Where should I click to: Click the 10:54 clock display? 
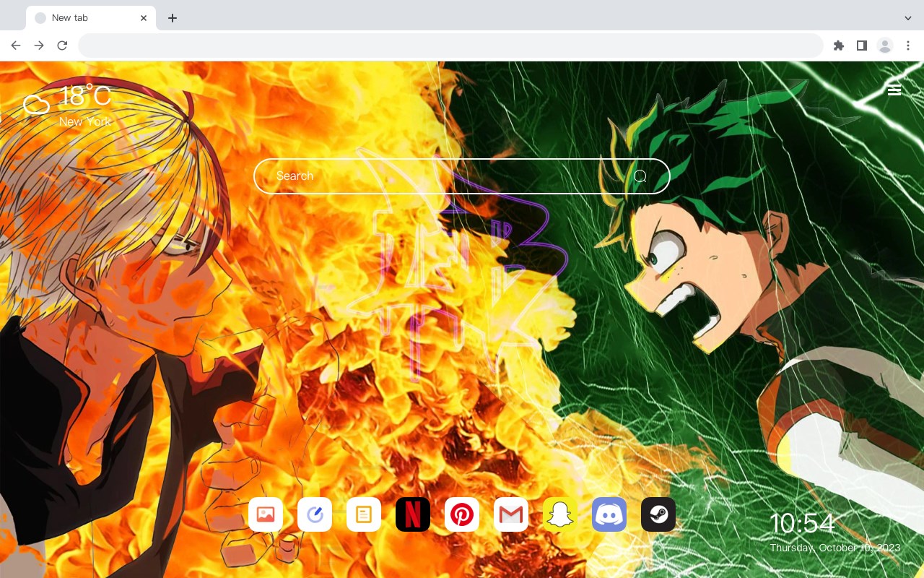click(x=802, y=524)
